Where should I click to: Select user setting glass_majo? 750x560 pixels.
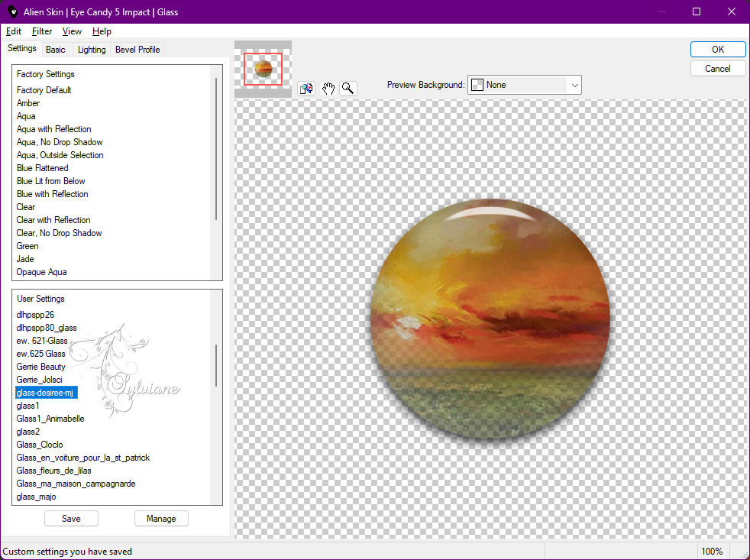pyautogui.click(x=37, y=497)
